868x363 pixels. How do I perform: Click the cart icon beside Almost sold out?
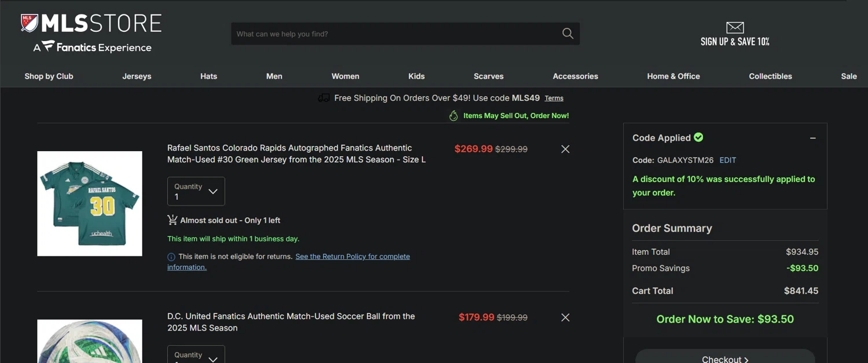coord(172,220)
